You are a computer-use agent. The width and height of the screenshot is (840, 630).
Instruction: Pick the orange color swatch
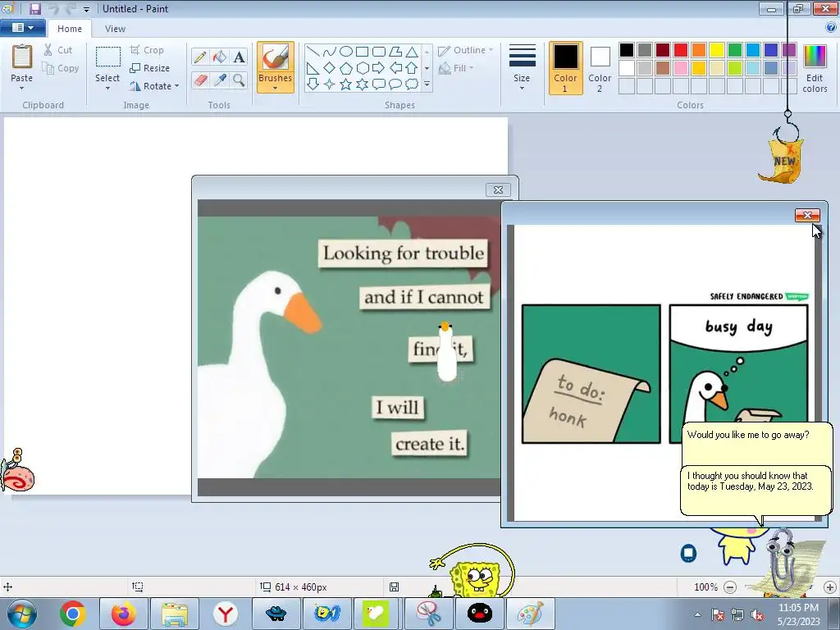click(699, 50)
